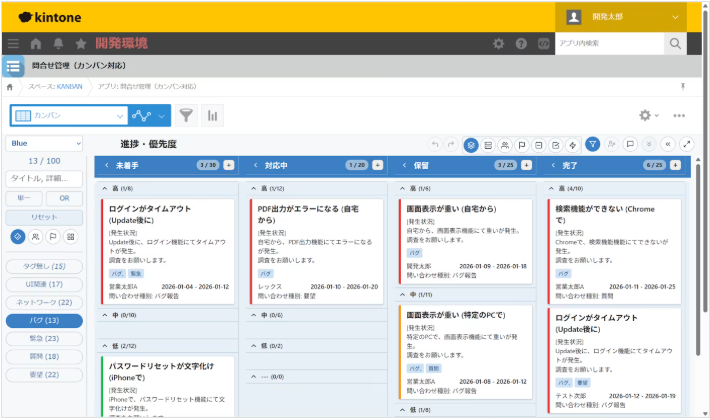Toggle the edit-checkbox button in toolbar
Screen dimensions: 710x420
[x=556, y=145]
